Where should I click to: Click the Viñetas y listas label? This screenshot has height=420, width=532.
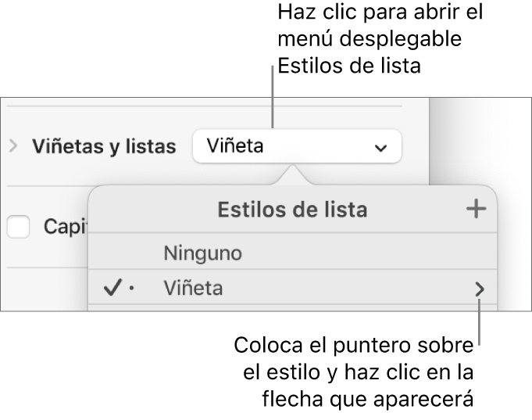pos(103,147)
